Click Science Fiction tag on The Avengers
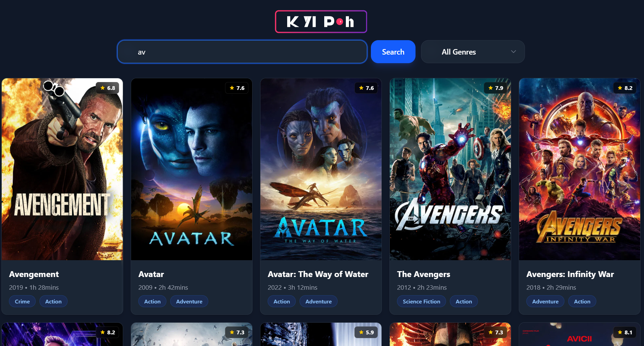 coord(421,301)
